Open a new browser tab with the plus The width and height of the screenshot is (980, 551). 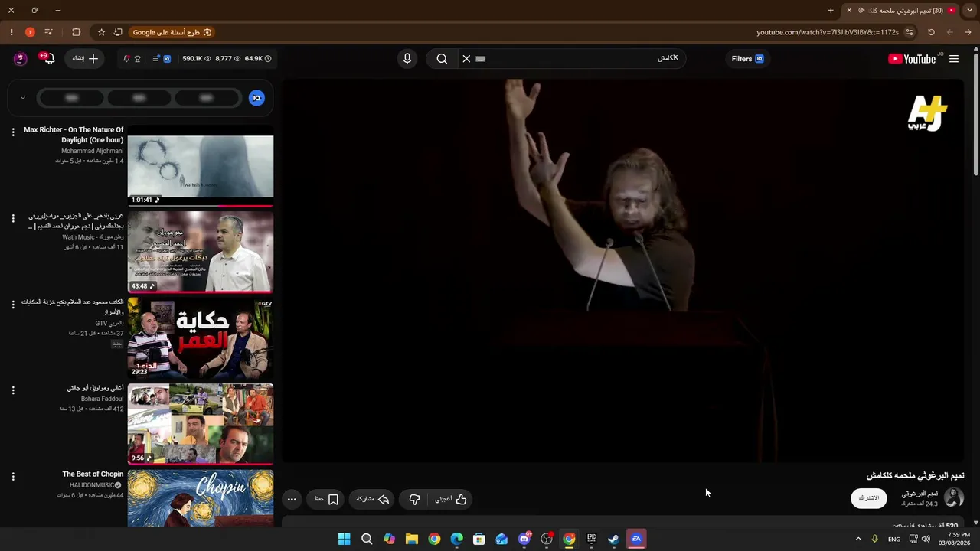(831, 11)
